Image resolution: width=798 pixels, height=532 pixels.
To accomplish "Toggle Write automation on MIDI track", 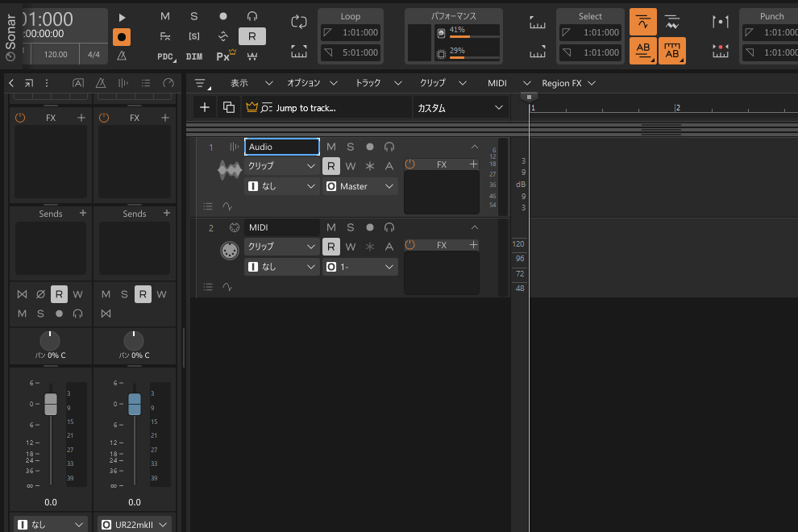I will (x=351, y=247).
